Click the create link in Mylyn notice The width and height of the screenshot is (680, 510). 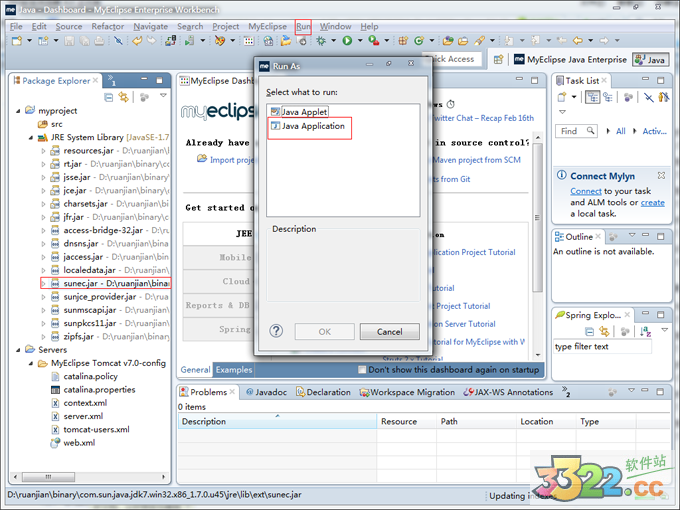coord(652,203)
